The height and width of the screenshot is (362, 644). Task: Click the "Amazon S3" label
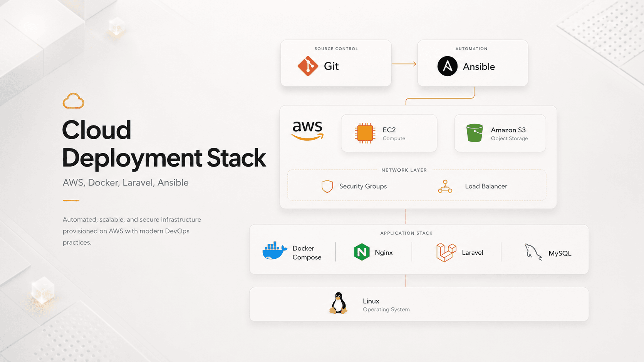point(508,130)
